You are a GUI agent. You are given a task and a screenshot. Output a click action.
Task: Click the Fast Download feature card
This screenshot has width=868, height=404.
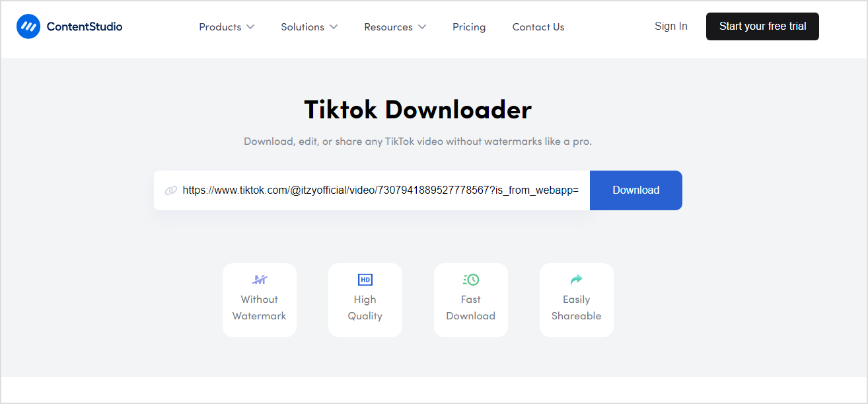coord(470,300)
